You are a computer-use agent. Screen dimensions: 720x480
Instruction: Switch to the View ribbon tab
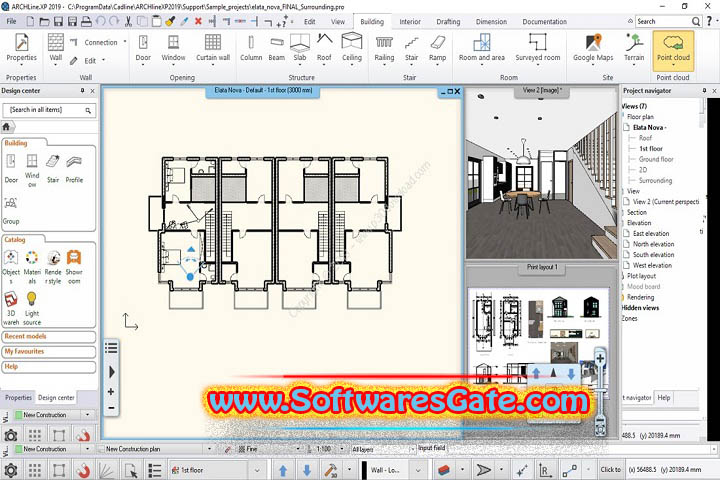[x=338, y=22]
